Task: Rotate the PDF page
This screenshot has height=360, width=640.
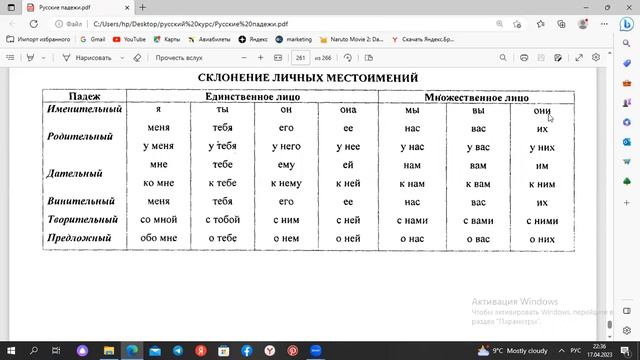Action: (348, 58)
